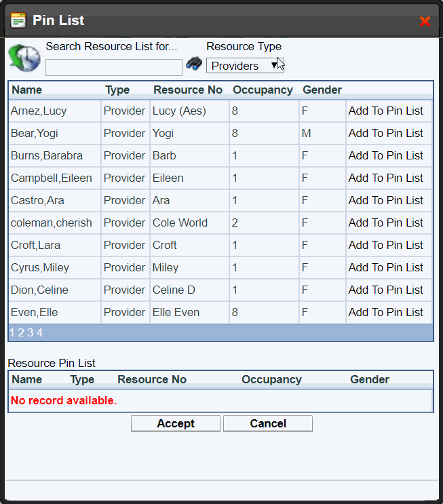Focus the Search Resource List input field
The image size is (443, 504).
pos(114,68)
